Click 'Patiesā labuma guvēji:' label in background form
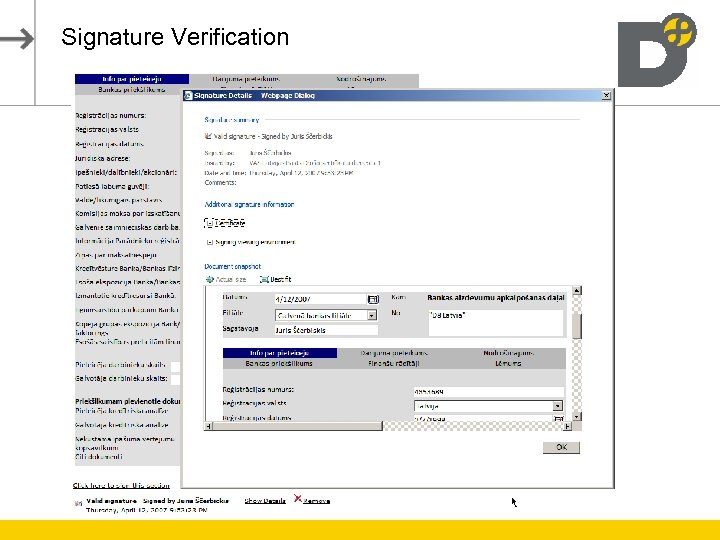This screenshot has width=720, height=540. coord(112,186)
